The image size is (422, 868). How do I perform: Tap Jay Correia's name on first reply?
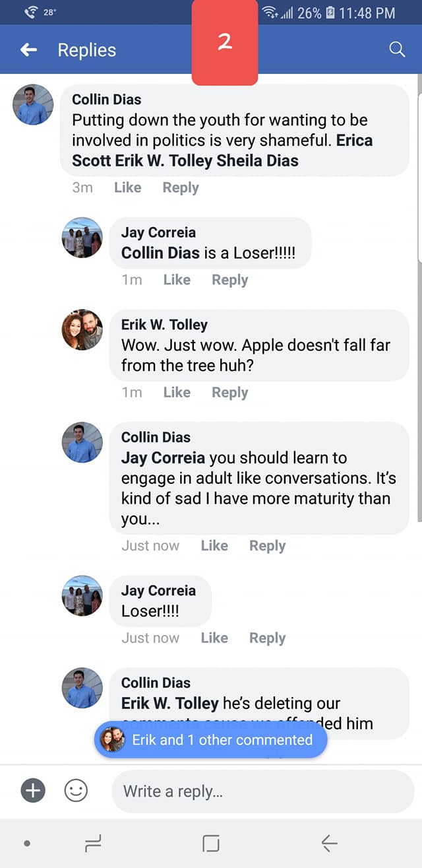point(158,232)
